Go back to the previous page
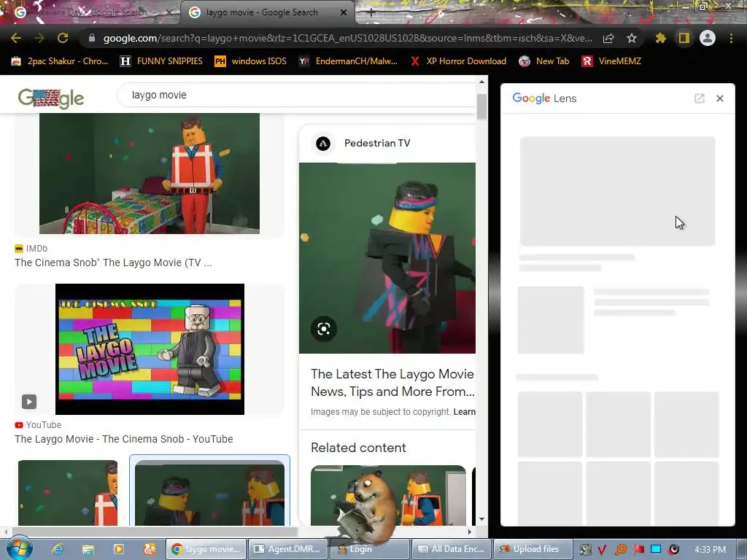 pyautogui.click(x=16, y=38)
